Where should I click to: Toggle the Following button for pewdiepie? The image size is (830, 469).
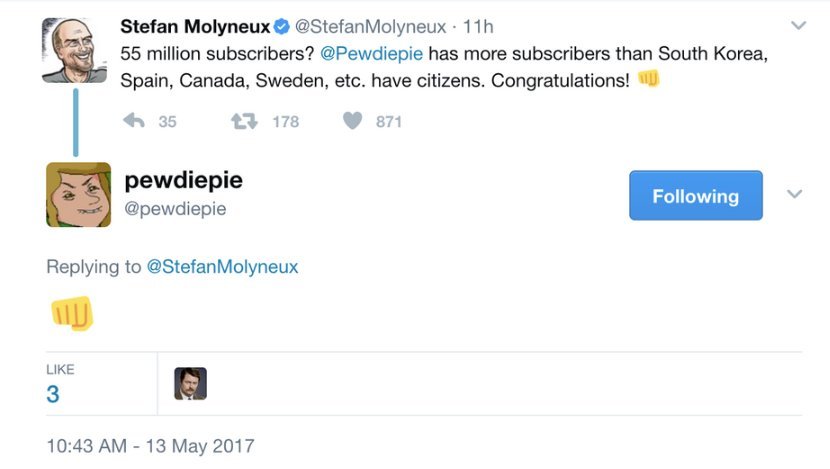point(695,196)
